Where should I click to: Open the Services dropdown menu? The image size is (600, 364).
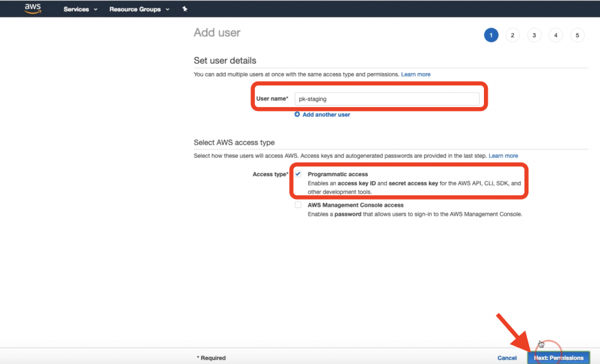point(80,9)
